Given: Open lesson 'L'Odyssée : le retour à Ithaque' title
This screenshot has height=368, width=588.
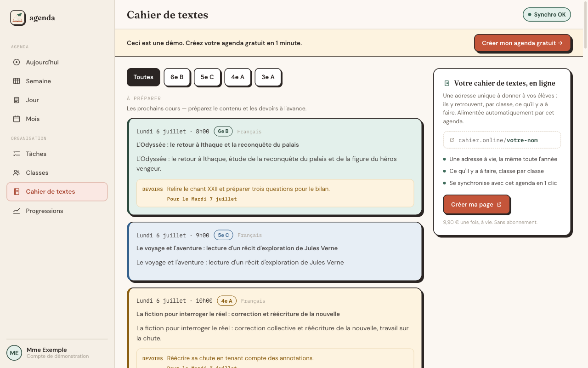Looking at the screenshot, I should click(218, 144).
